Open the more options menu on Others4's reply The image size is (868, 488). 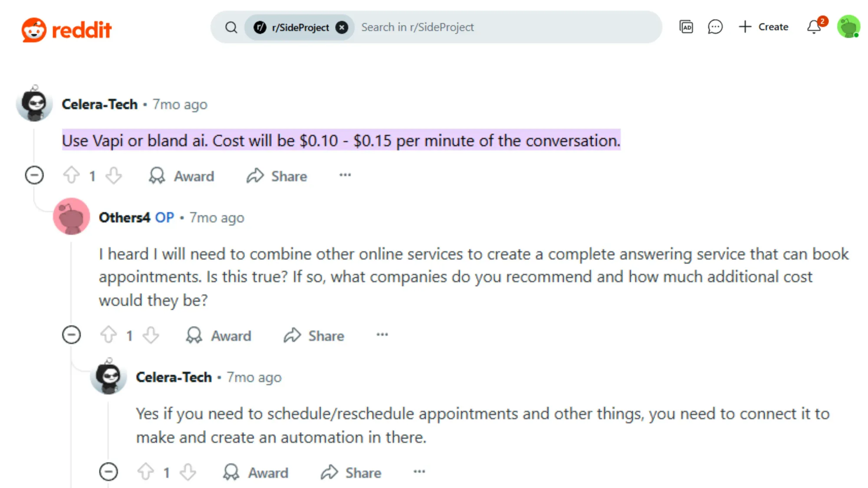click(382, 335)
